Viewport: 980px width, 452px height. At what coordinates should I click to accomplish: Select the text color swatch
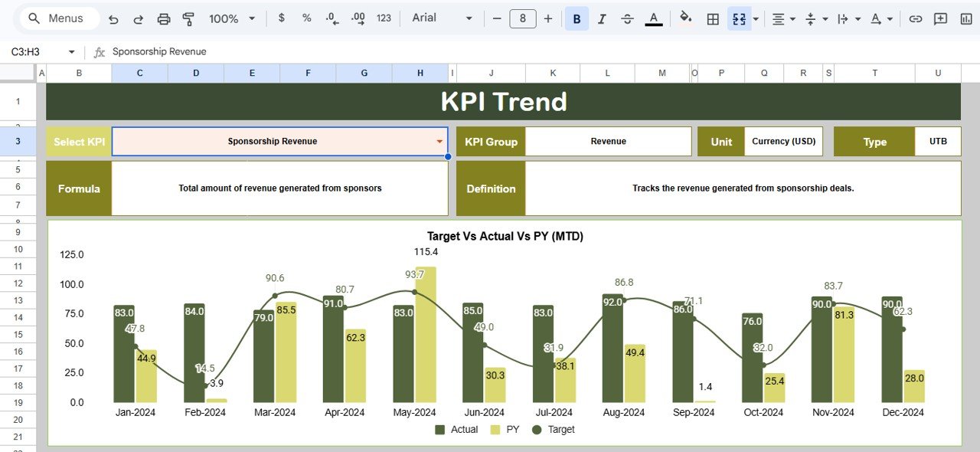coord(653,18)
